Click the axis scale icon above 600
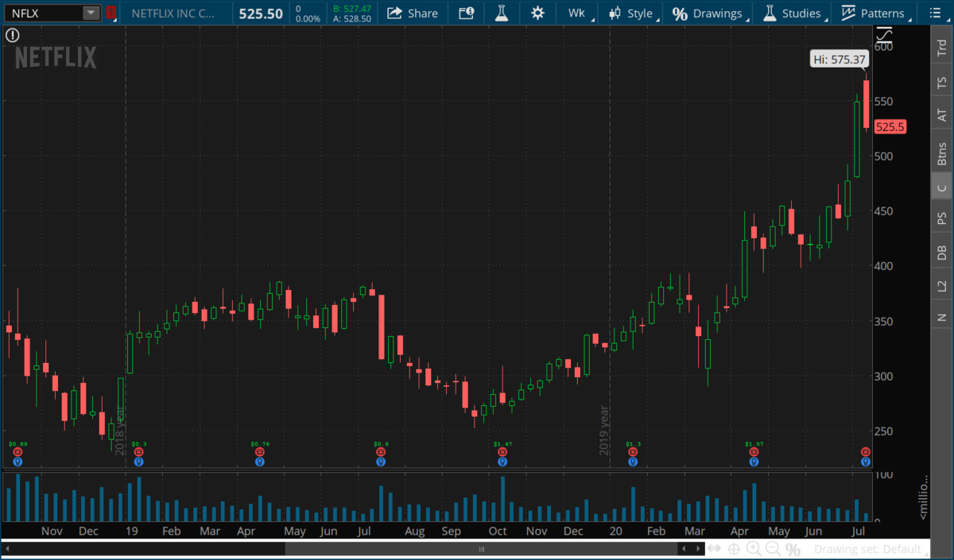 coord(884,34)
